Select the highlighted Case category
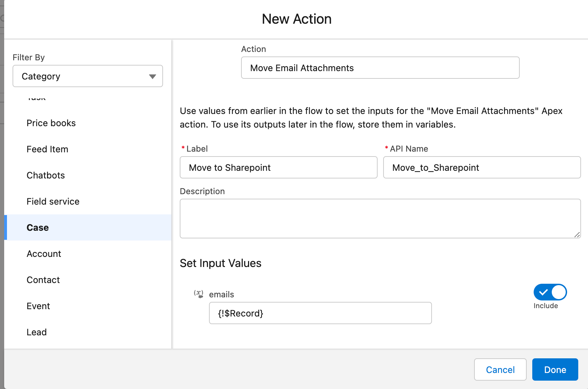Image resolution: width=588 pixels, height=389 pixels. [38, 228]
